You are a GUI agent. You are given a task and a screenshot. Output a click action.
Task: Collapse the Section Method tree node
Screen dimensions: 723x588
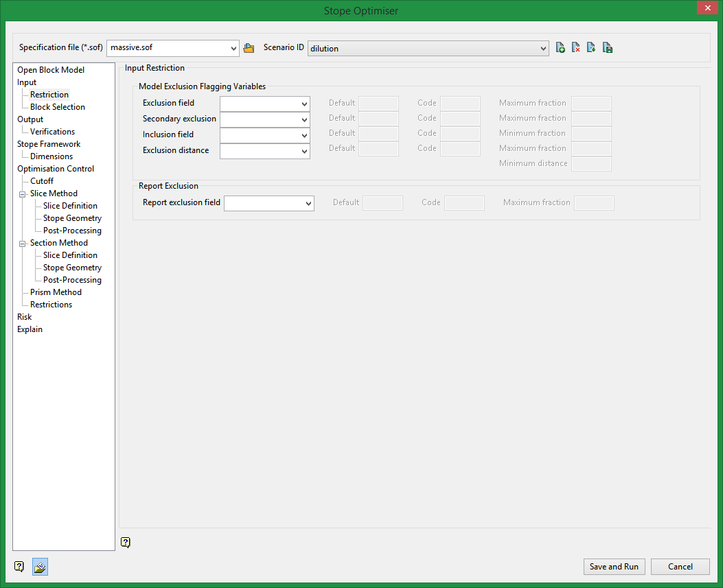click(x=22, y=244)
